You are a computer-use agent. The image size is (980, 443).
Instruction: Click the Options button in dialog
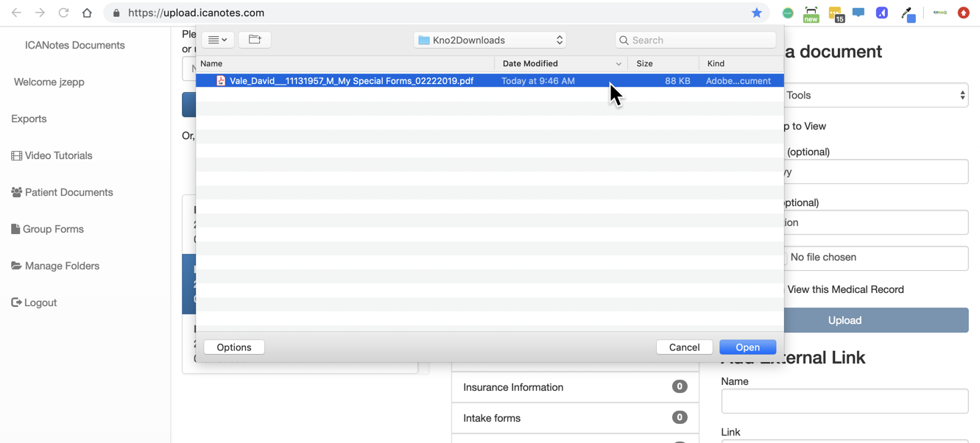234,347
